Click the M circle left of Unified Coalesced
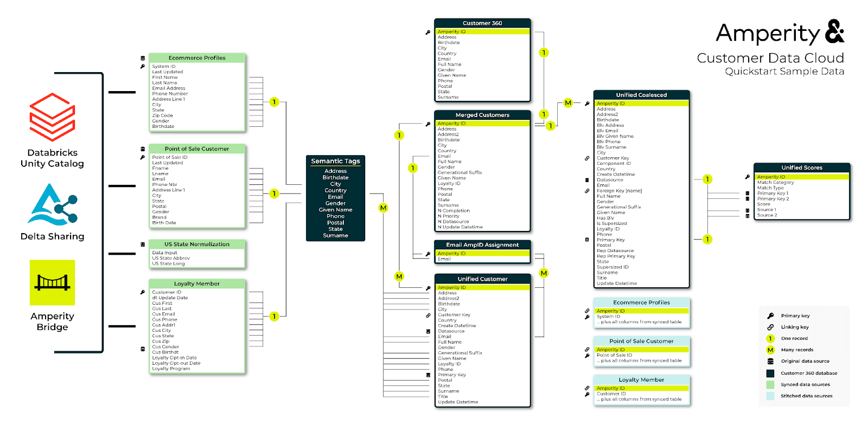 [x=568, y=102]
